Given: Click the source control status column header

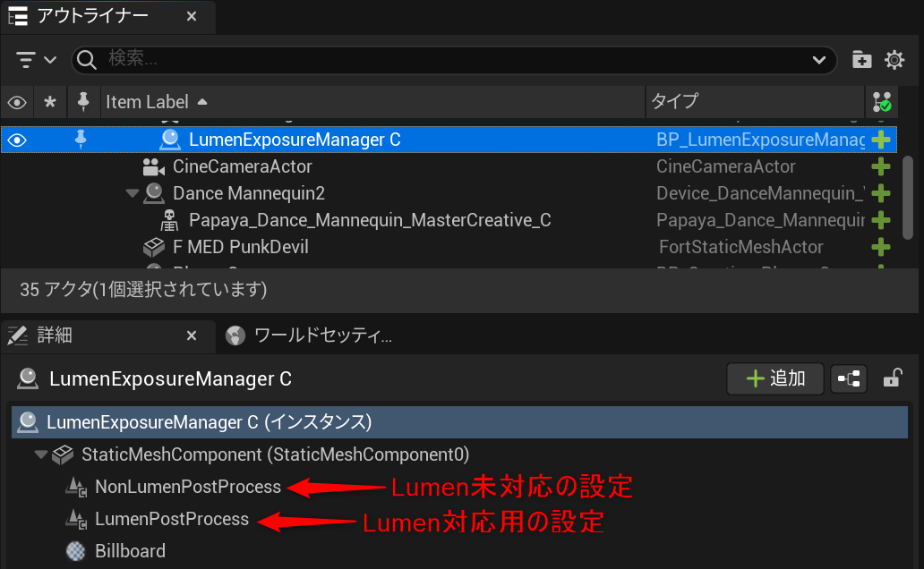Looking at the screenshot, I should click(x=882, y=102).
